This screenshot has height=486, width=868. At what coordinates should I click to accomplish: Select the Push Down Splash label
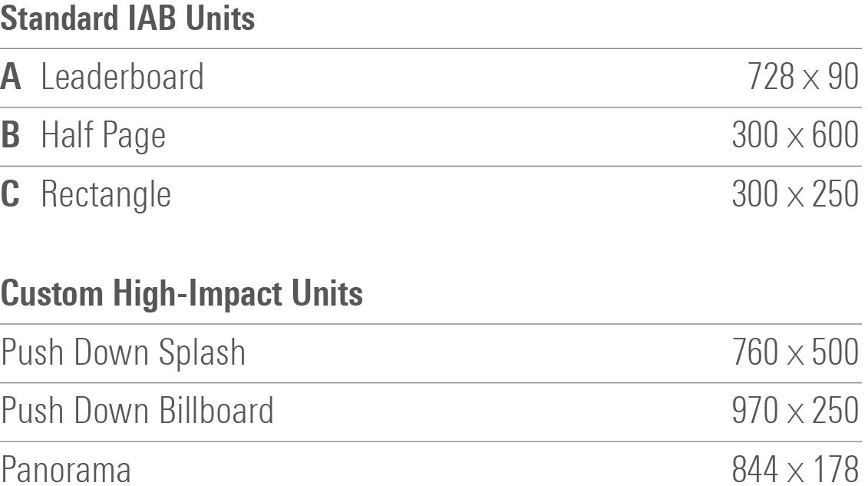point(123,352)
